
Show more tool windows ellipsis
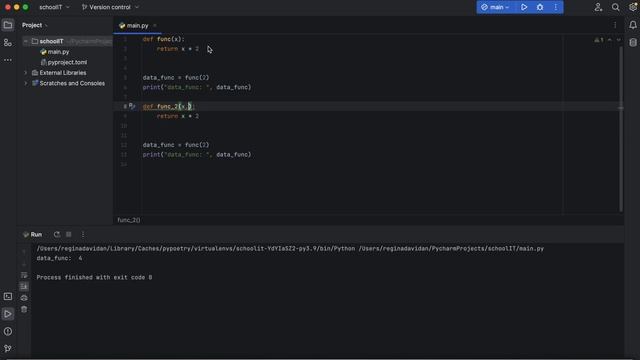(x=8, y=60)
